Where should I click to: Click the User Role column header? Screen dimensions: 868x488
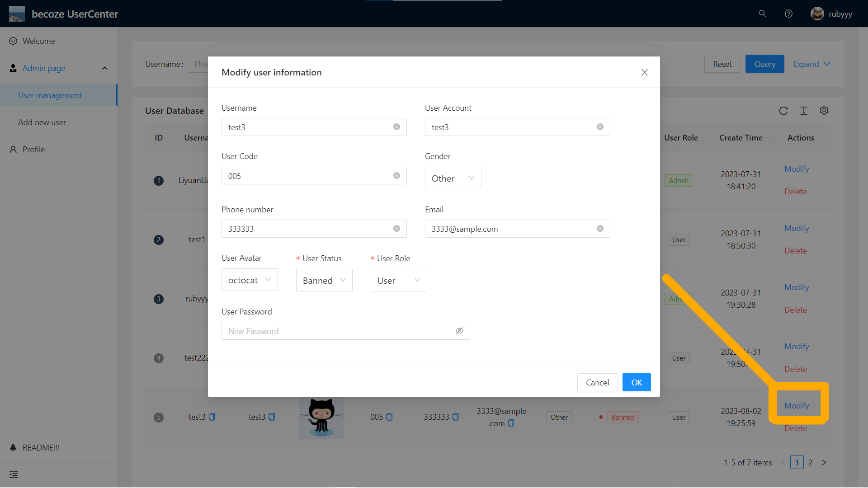681,138
